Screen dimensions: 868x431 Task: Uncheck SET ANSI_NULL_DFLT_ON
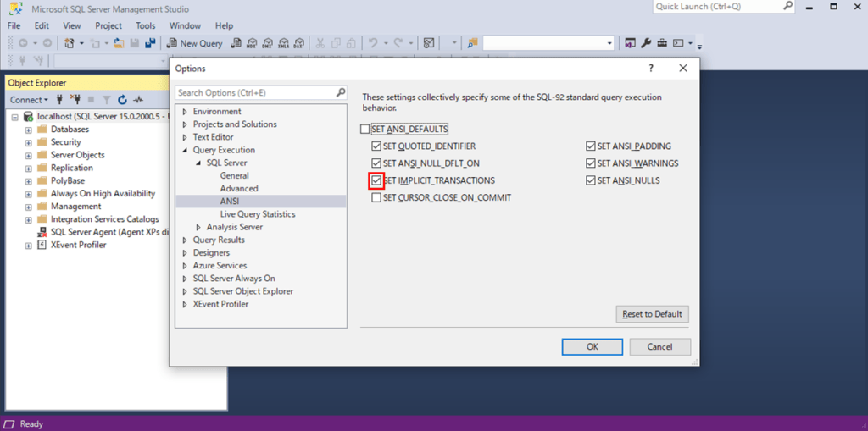click(x=376, y=163)
